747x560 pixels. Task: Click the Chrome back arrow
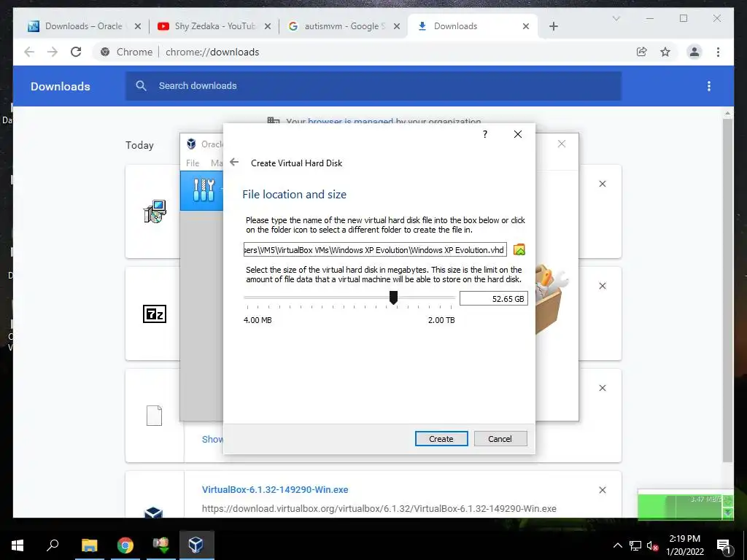point(29,52)
